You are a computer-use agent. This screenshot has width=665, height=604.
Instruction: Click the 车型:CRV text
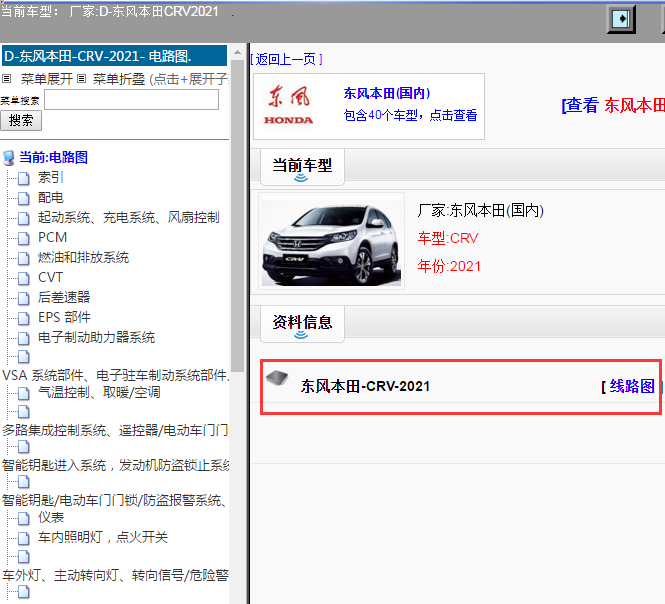[x=448, y=238]
